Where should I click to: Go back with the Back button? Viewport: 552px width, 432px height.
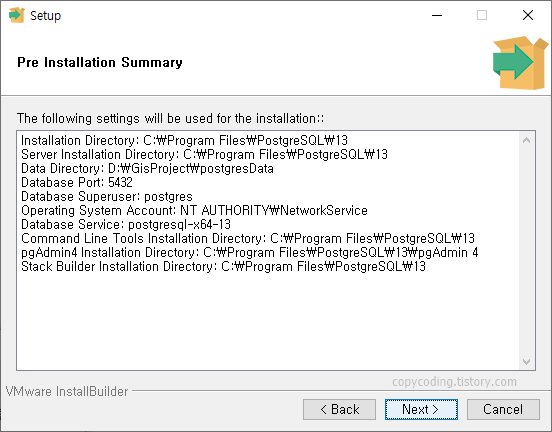pos(339,409)
